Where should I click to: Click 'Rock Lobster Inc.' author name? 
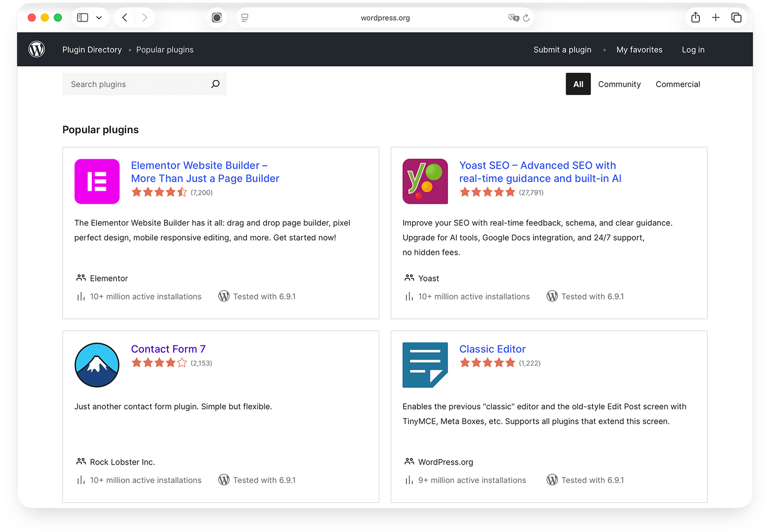coord(122,462)
